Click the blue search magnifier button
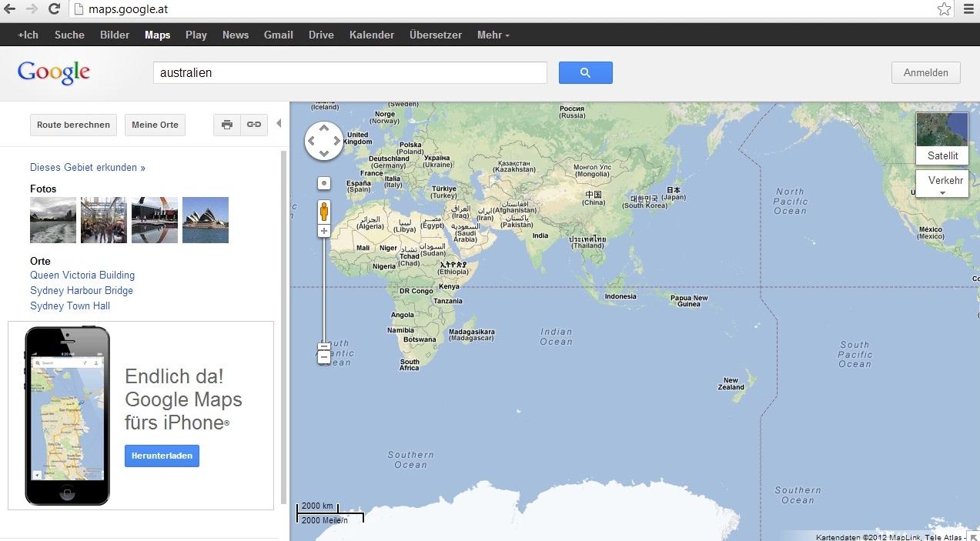 [x=585, y=72]
